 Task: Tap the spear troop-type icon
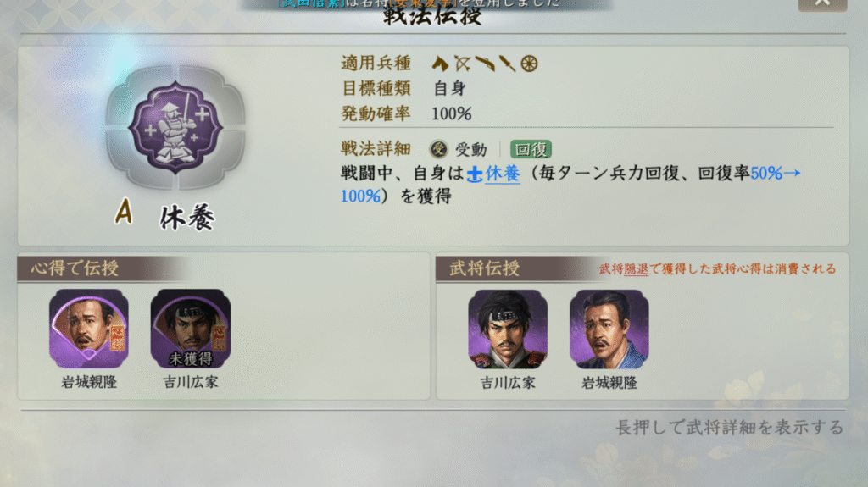tap(507, 64)
